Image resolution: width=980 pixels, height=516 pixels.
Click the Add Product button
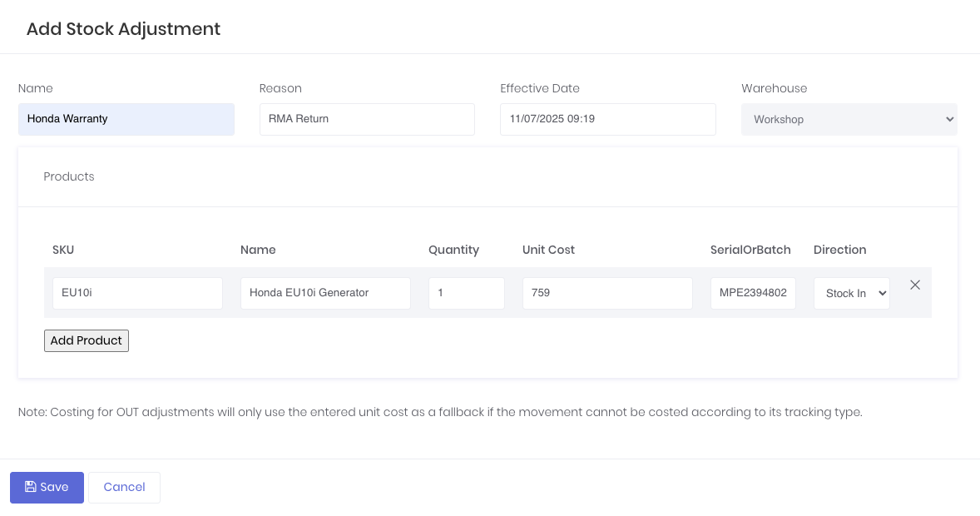pos(87,341)
